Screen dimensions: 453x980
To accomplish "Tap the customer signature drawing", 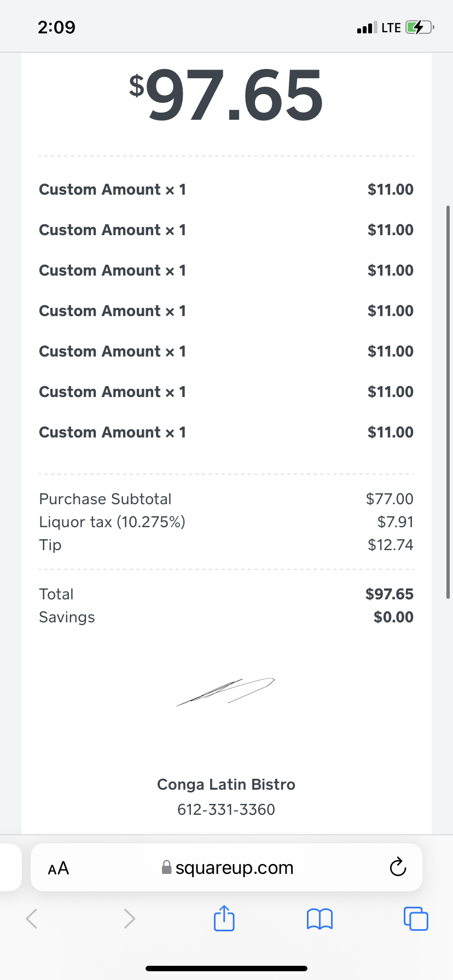I will [225, 691].
